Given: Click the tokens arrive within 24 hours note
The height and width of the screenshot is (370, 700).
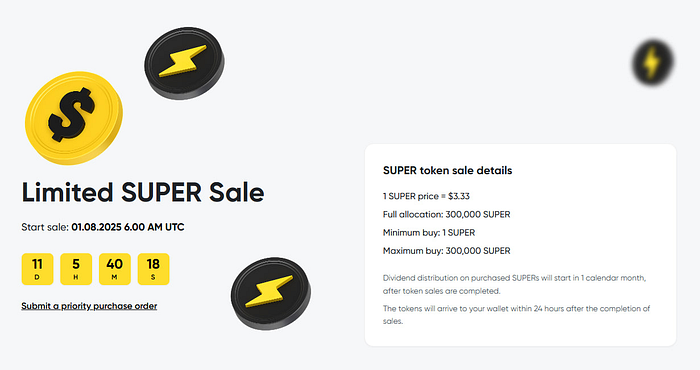Looking at the screenshot, I should (517, 315).
